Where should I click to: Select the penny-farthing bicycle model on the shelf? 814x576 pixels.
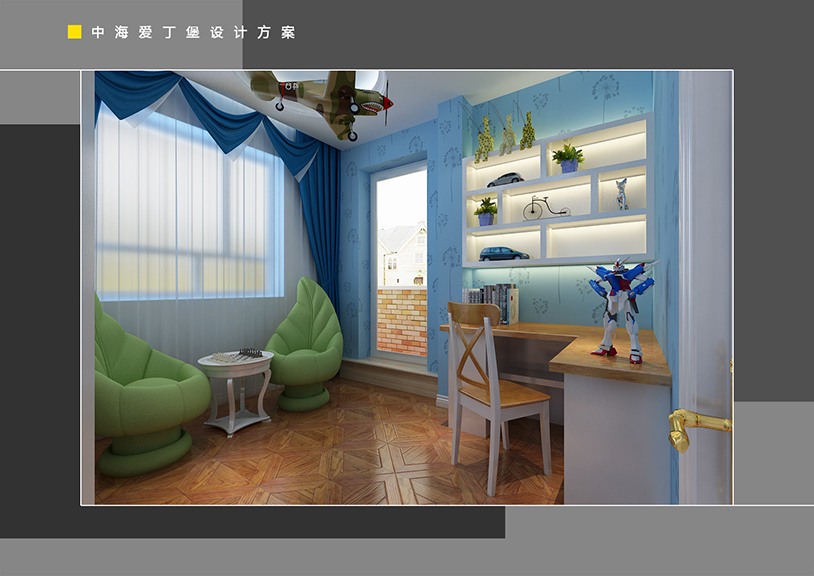click(x=546, y=209)
